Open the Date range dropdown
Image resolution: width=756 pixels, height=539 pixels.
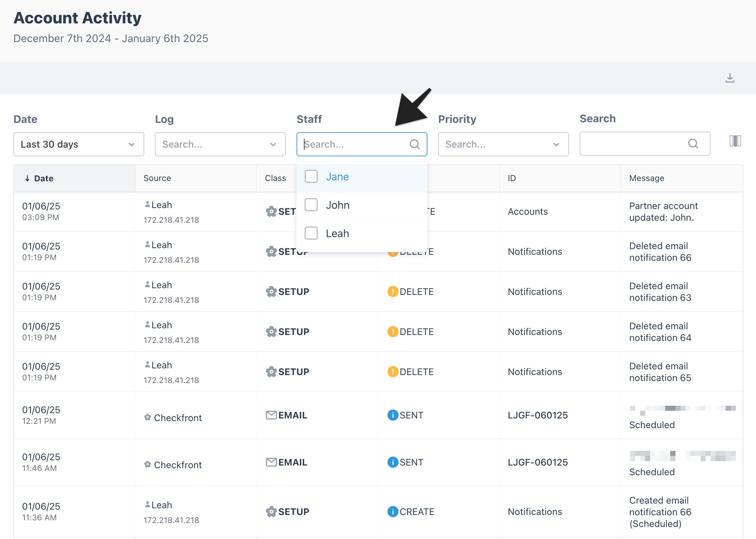point(79,144)
